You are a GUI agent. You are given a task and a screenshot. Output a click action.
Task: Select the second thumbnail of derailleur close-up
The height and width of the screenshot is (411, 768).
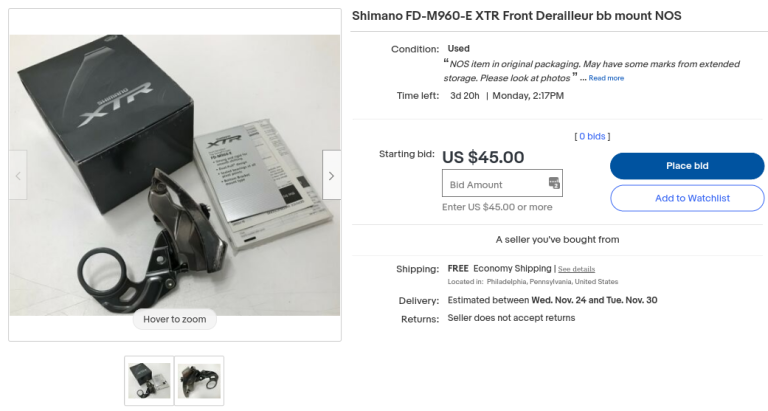tap(199, 381)
